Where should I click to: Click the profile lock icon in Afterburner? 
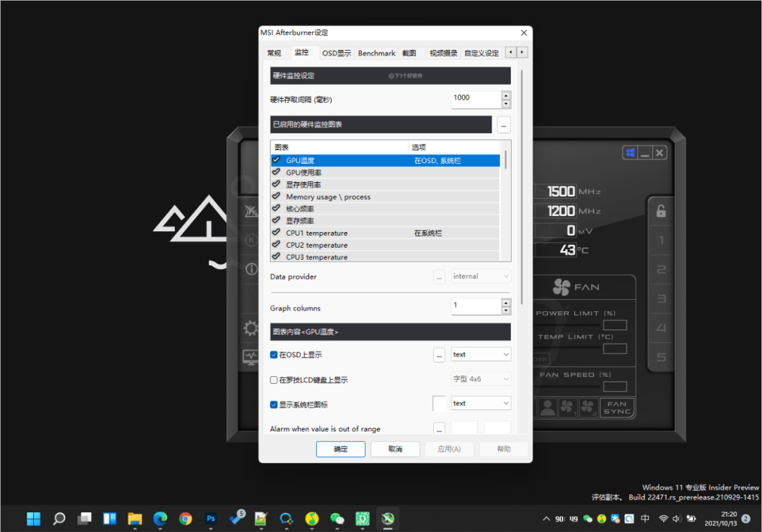click(661, 212)
